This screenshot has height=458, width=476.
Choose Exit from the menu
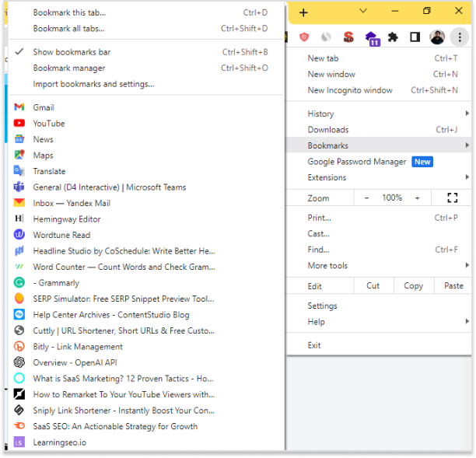pyautogui.click(x=379, y=345)
